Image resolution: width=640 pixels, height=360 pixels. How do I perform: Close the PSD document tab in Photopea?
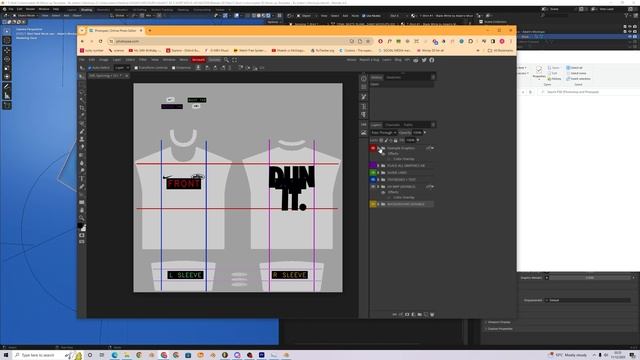[x=127, y=76]
